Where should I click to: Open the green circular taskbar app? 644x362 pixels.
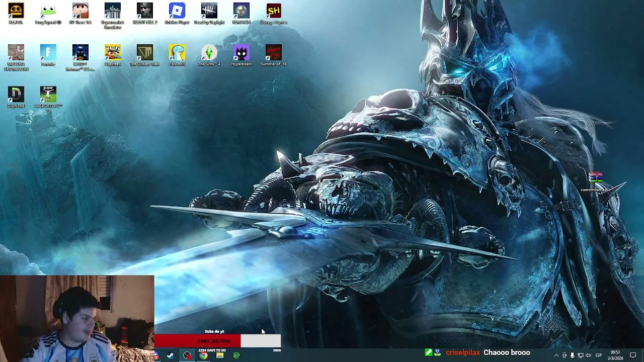pyautogui.click(x=236, y=355)
